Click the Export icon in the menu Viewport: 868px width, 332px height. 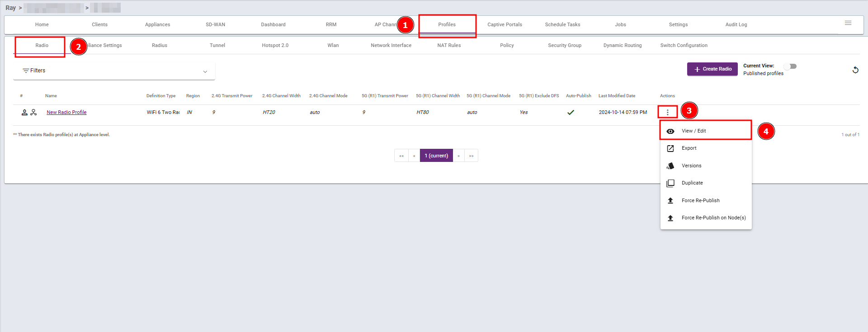pyautogui.click(x=670, y=148)
